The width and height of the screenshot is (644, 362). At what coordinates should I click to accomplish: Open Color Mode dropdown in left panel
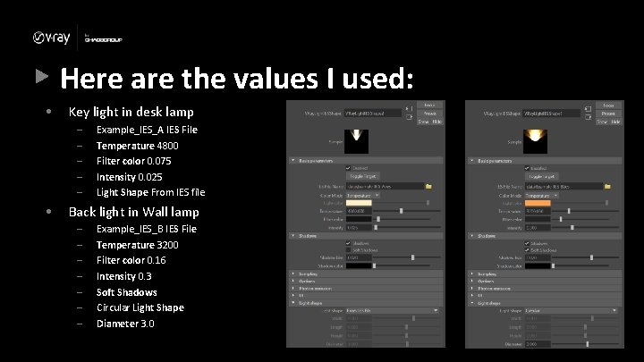[362, 196]
